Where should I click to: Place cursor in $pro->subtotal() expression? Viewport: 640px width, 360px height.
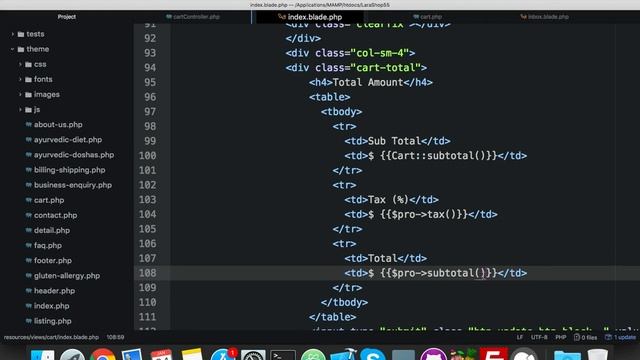tap(438, 273)
